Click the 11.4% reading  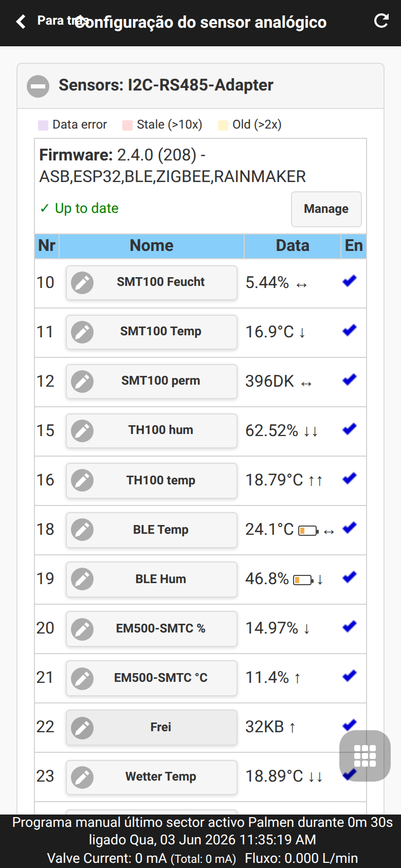click(267, 677)
